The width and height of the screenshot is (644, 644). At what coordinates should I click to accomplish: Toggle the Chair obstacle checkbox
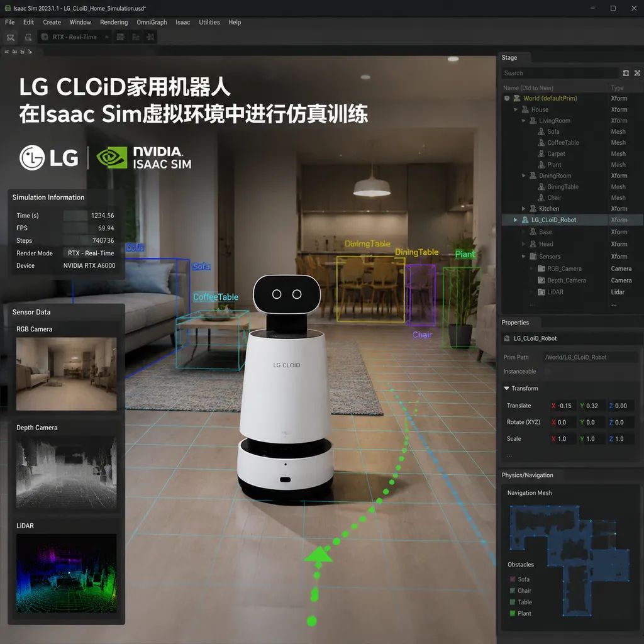[x=512, y=591]
